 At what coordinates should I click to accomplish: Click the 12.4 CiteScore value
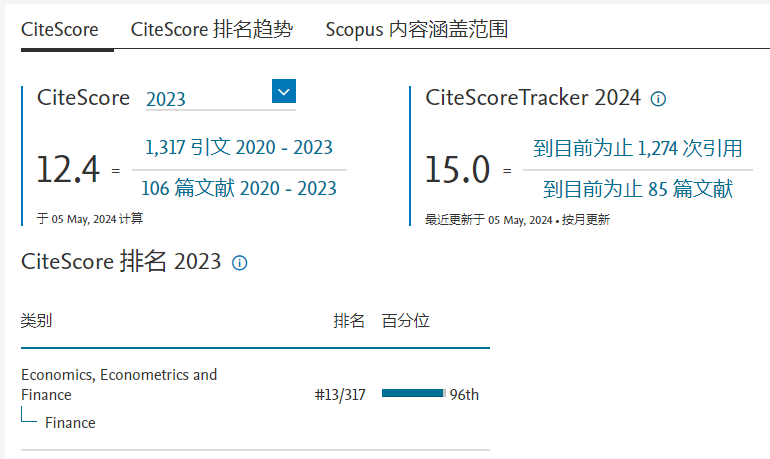[68, 170]
